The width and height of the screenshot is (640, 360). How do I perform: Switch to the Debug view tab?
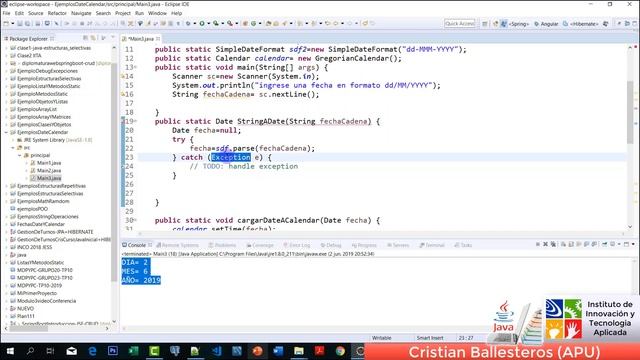click(331, 245)
